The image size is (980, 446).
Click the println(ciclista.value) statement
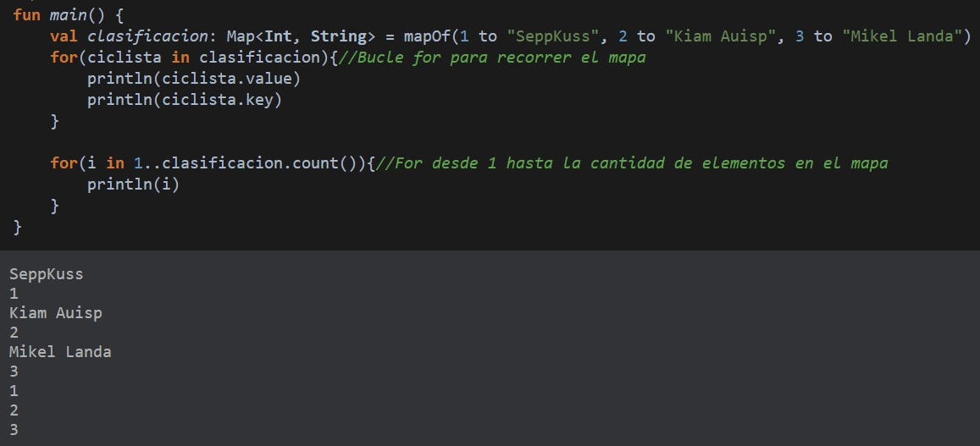coord(194,79)
